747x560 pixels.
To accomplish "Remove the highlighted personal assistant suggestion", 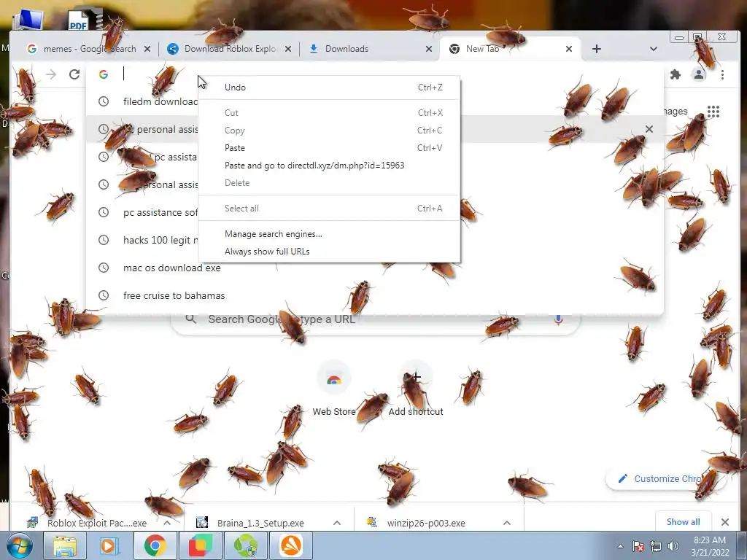I will click(x=649, y=129).
